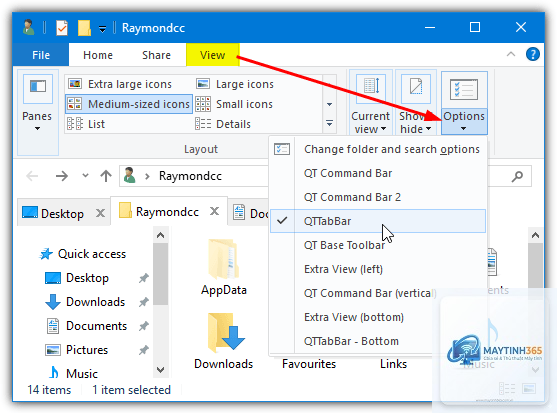Open the Current view dropdown
The height and width of the screenshot is (413, 557).
[371, 103]
